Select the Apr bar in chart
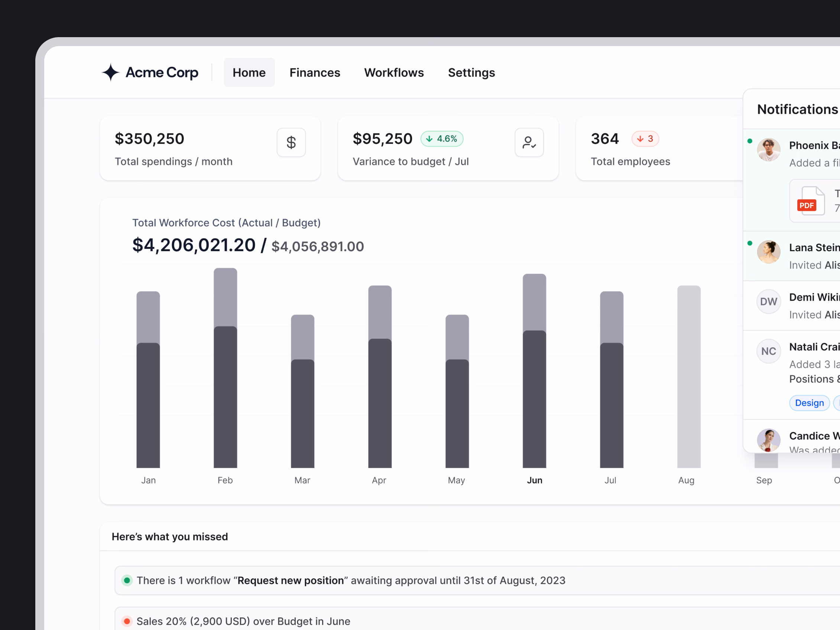 (x=380, y=377)
